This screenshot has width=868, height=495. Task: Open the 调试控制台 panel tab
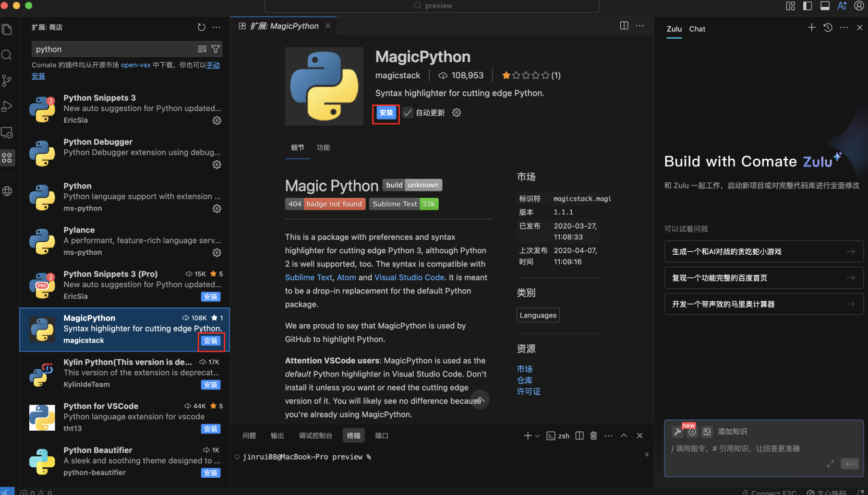[x=315, y=435]
